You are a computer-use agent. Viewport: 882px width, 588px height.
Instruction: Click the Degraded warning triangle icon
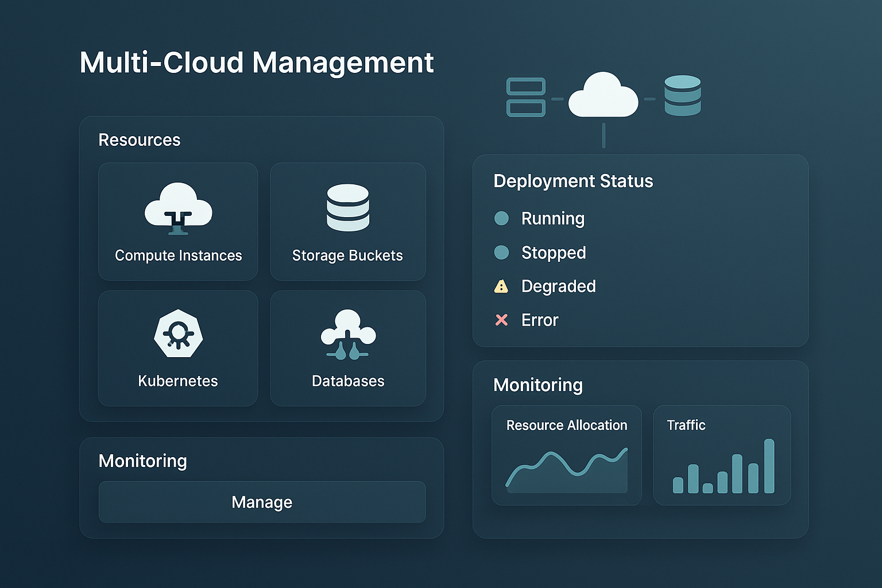tap(501, 286)
